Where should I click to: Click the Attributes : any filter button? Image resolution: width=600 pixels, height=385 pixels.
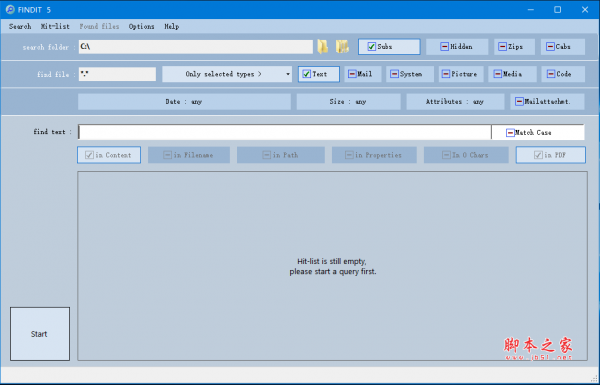tap(455, 102)
